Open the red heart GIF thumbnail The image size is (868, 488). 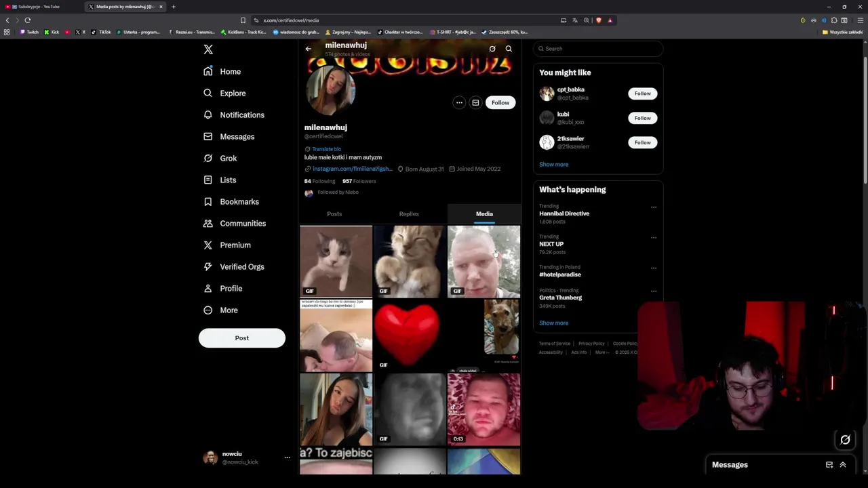coord(410,335)
